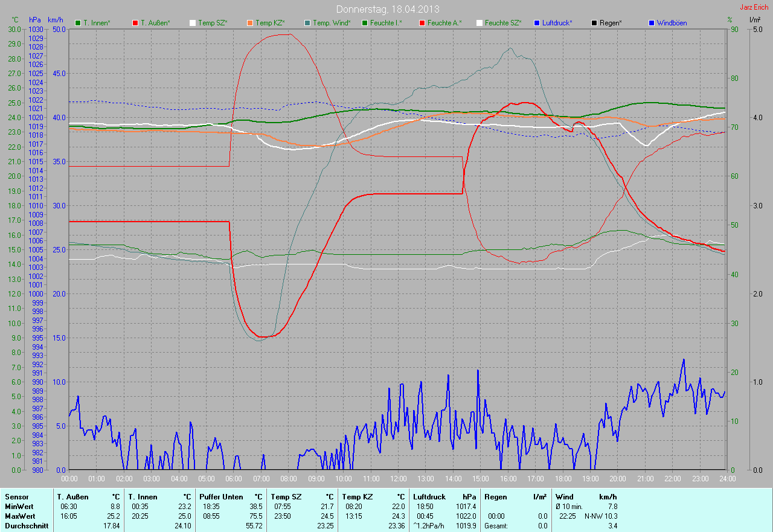Click the Feuchte I.* legend color square
The height and width of the screenshot is (532, 773).
click(x=365, y=23)
